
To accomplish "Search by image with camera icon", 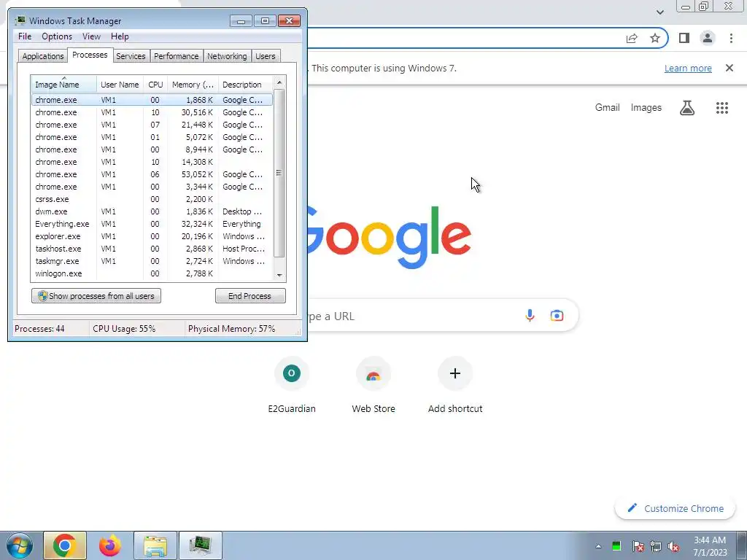I will pos(557,315).
